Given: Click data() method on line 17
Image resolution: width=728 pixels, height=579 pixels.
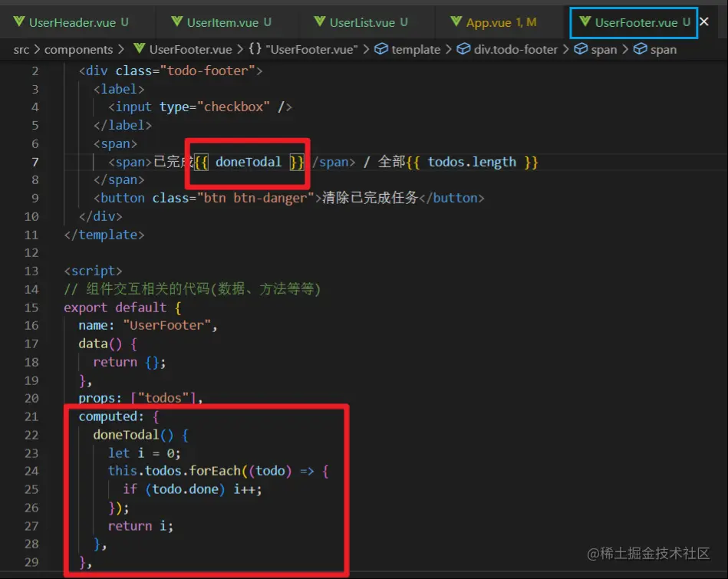Looking at the screenshot, I should (x=100, y=344).
